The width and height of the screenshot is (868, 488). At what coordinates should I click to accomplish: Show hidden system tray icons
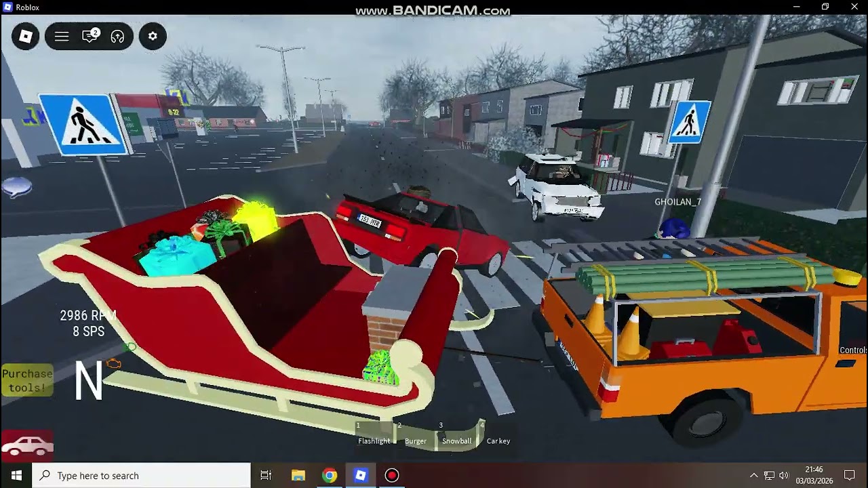click(x=753, y=475)
